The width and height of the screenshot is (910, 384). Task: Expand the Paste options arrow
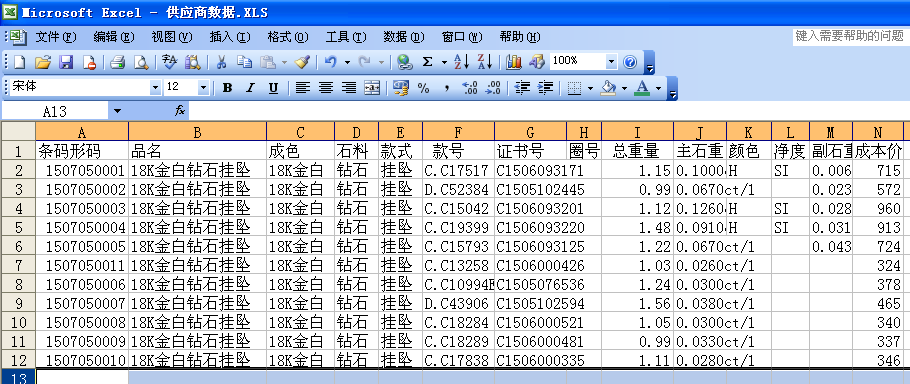click(284, 62)
